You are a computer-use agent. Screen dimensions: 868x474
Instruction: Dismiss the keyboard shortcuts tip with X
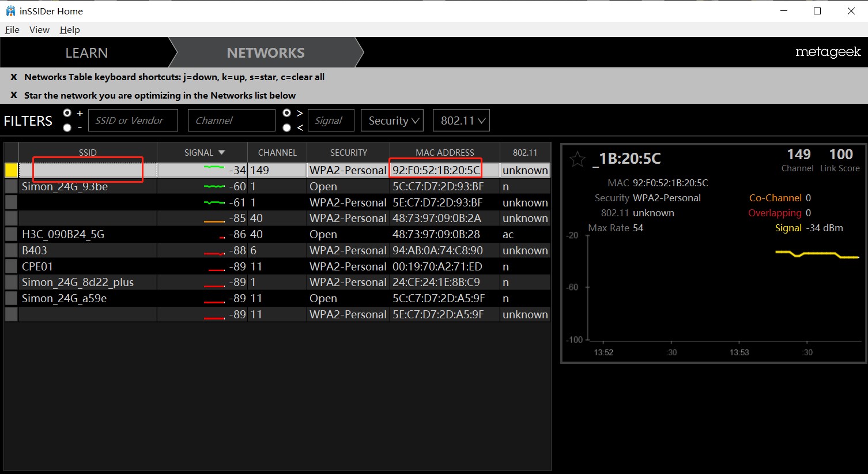(x=14, y=77)
